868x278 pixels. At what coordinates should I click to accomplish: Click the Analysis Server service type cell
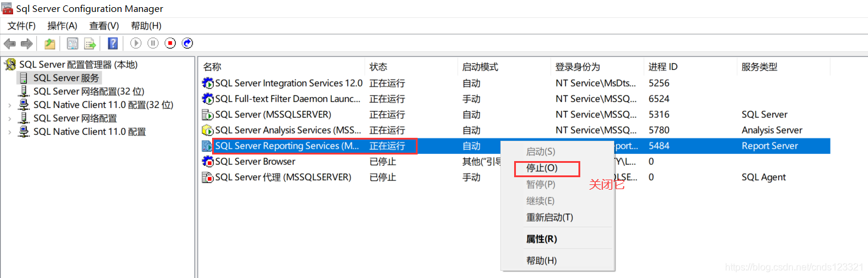(772, 130)
